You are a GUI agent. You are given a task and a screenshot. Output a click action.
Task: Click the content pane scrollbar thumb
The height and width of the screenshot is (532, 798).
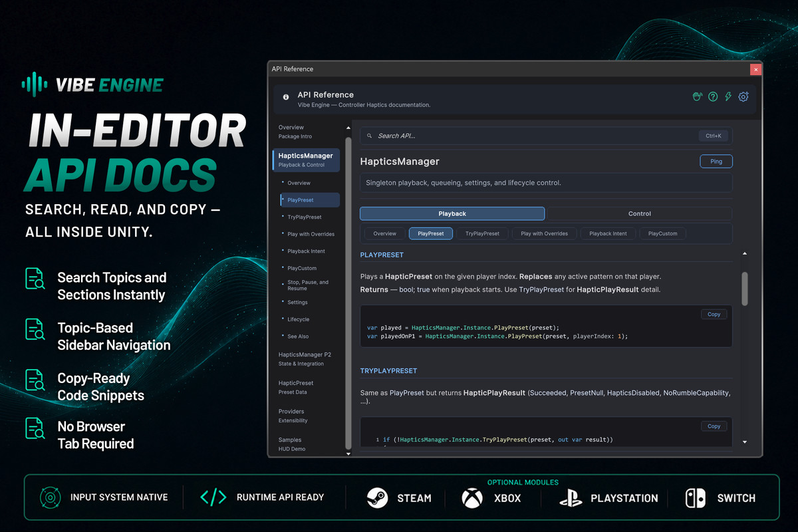pos(744,289)
